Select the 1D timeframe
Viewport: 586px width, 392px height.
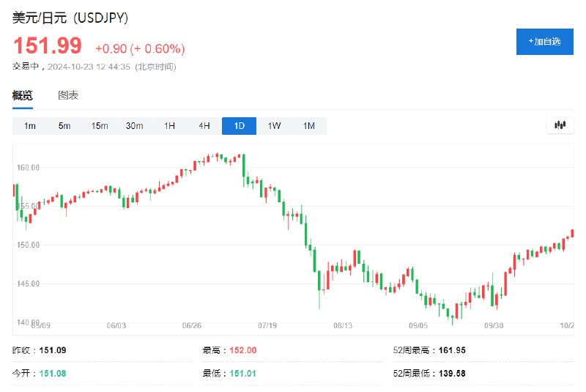coord(240,126)
